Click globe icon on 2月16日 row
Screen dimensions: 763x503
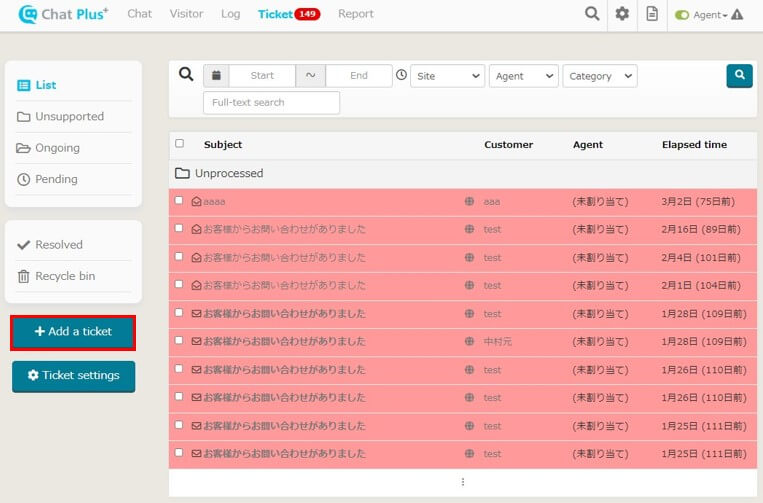tap(469, 229)
